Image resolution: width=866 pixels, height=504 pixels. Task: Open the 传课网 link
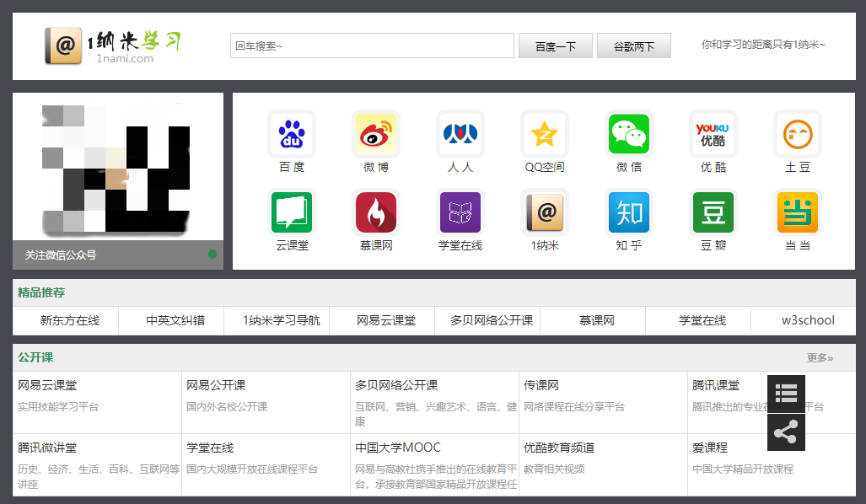pos(541,385)
